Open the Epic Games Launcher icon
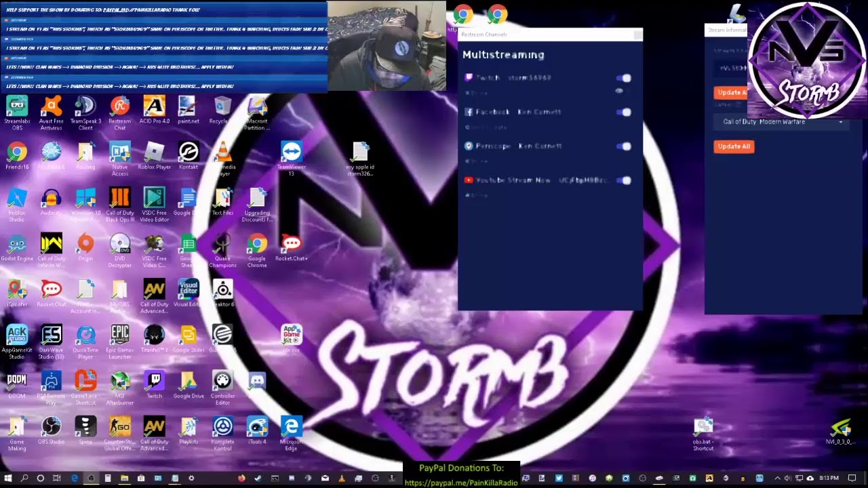The height and width of the screenshot is (488, 868). (x=120, y=343)
